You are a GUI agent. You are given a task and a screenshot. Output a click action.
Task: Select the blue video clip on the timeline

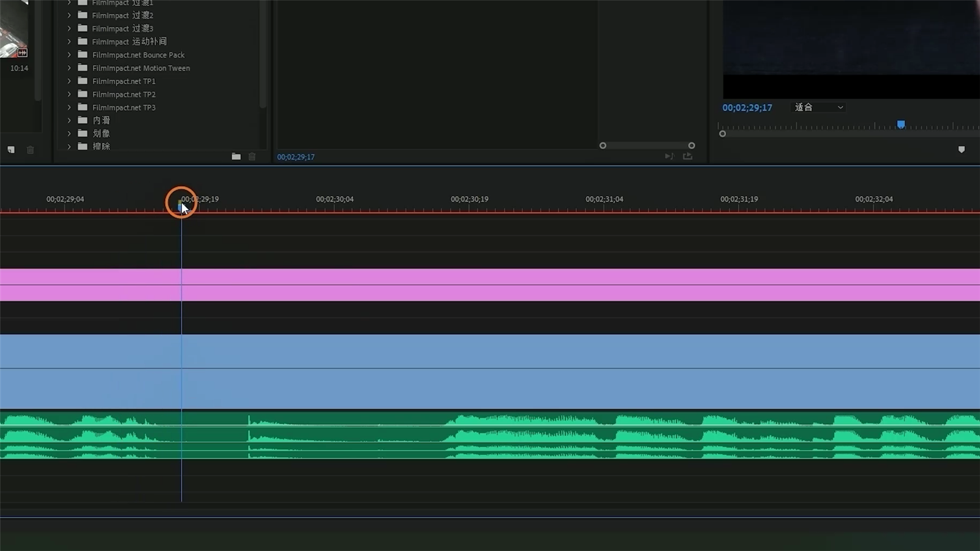490,371
